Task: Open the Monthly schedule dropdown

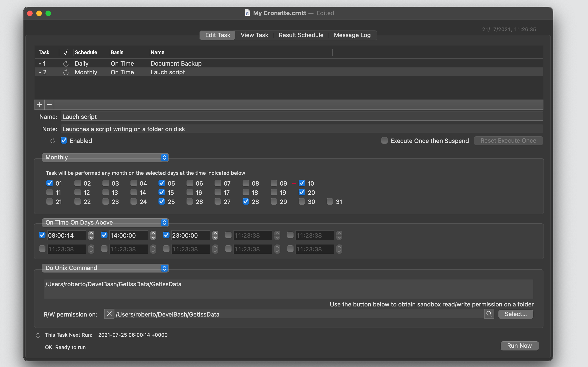Action: [x=105, y=157]
